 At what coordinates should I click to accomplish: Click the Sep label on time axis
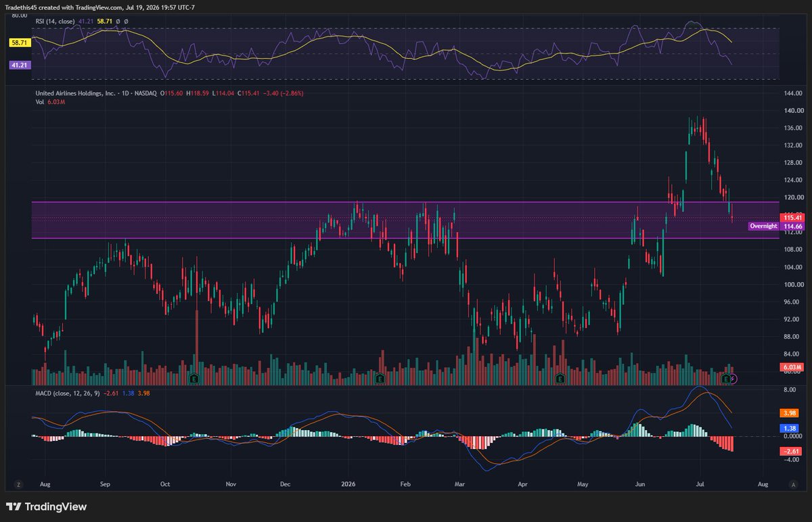105,484
